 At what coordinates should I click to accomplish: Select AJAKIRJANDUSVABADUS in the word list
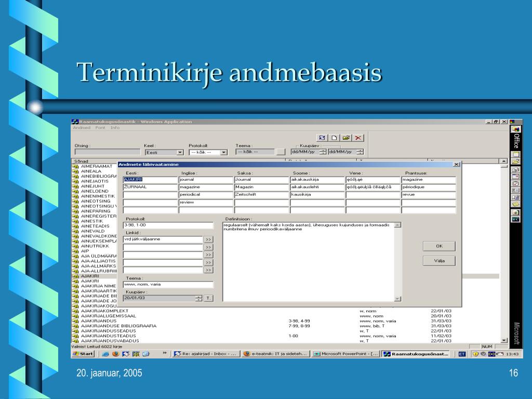110,341
